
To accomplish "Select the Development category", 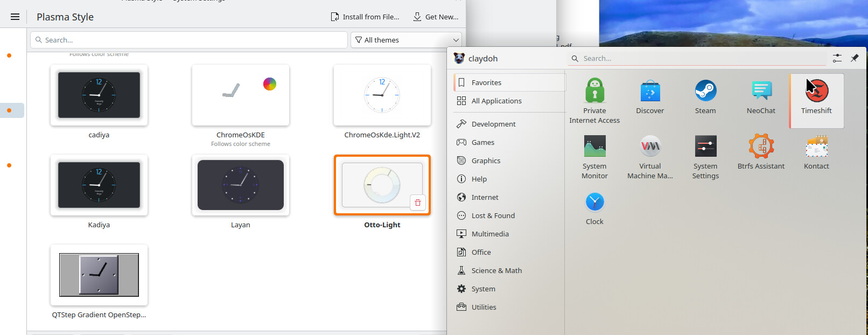I will pyautogui.click(x=493, y=124).
